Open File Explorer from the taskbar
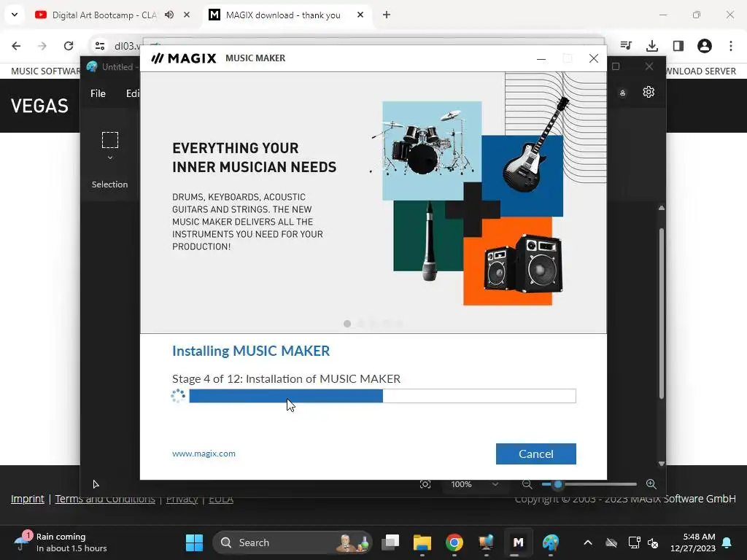Screen dimensions: 747x560 click(x=422, y=542)
